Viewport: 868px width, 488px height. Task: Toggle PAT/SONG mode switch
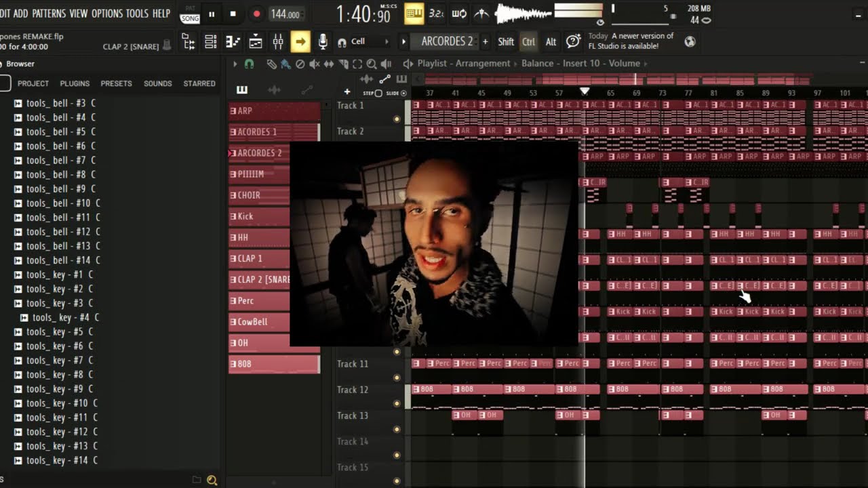(x=190, y=14)
